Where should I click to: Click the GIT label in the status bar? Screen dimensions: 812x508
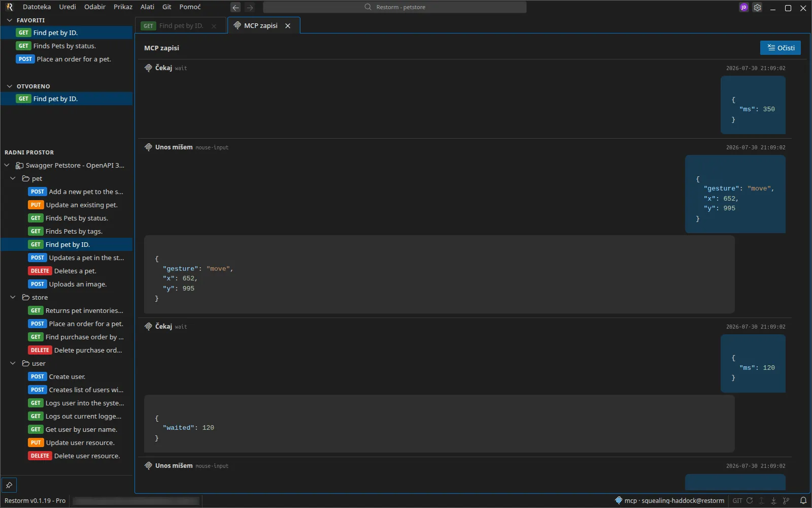[x=737, y=500]
